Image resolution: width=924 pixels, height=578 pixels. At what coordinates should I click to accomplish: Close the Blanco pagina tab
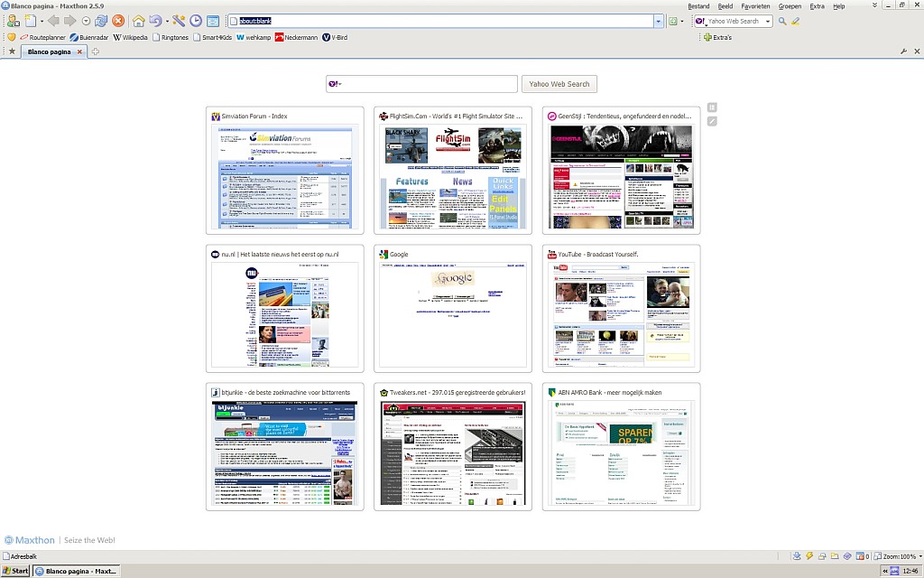pos(79,51)
